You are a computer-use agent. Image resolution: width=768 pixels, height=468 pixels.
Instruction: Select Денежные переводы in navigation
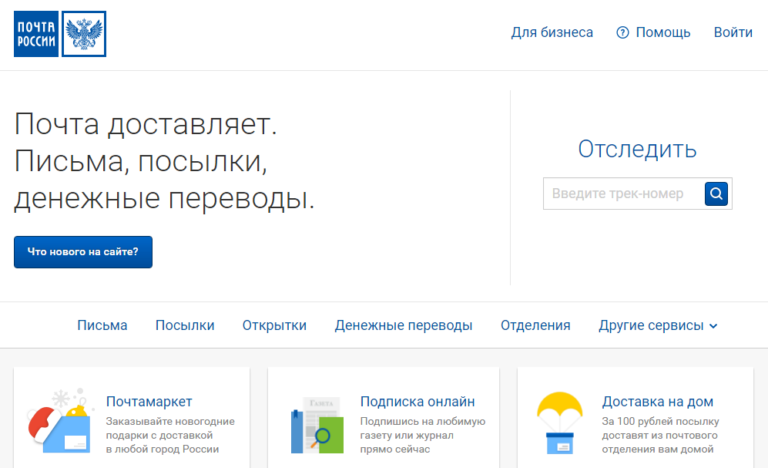tap(403, 325)
